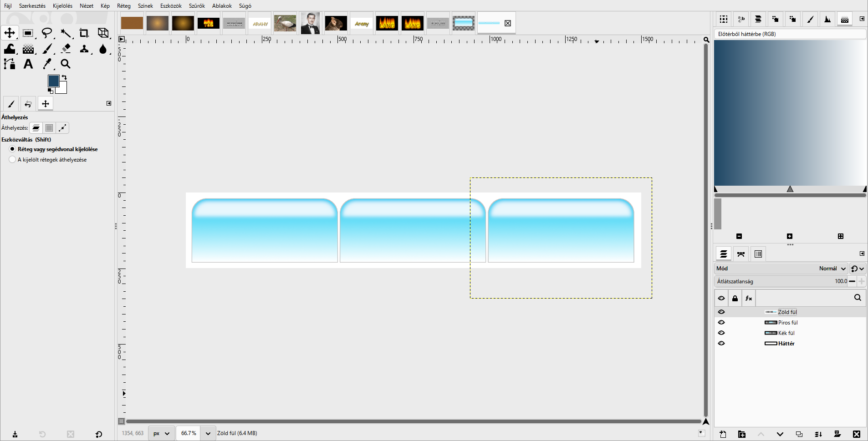Select the Fuzzy Select wand tool
This screenshot has height=441, width=868.
tap(66, 33)
